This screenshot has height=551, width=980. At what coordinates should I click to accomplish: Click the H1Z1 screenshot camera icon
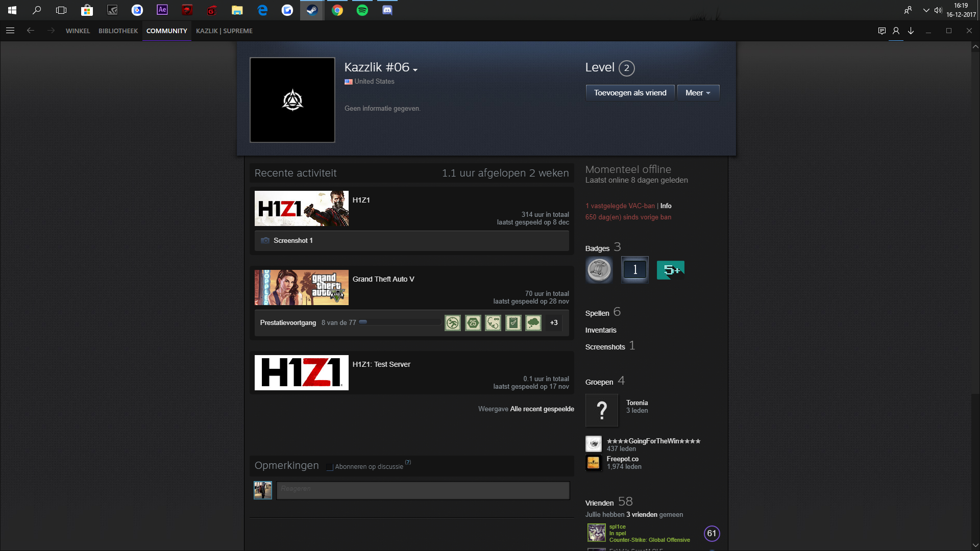tap(265, 241)
